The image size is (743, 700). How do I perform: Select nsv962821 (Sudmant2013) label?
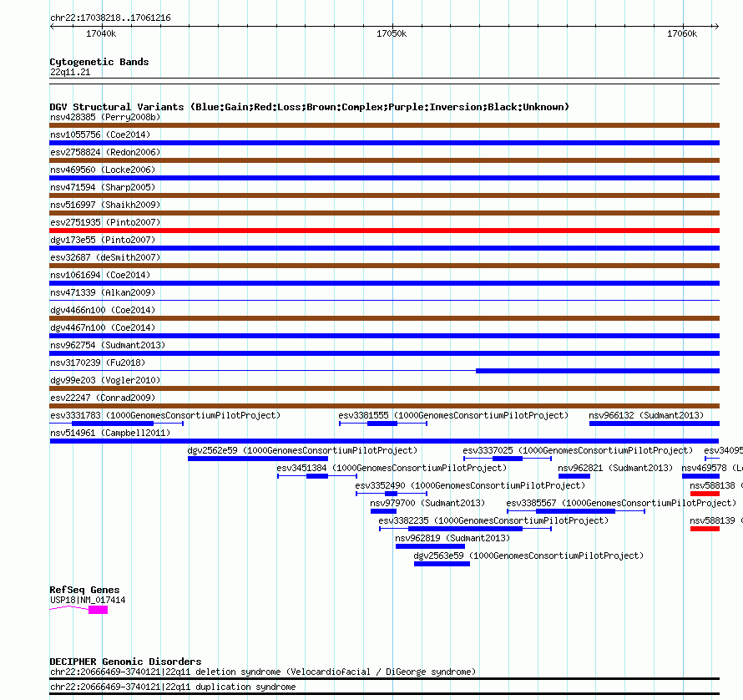(615, 468)
